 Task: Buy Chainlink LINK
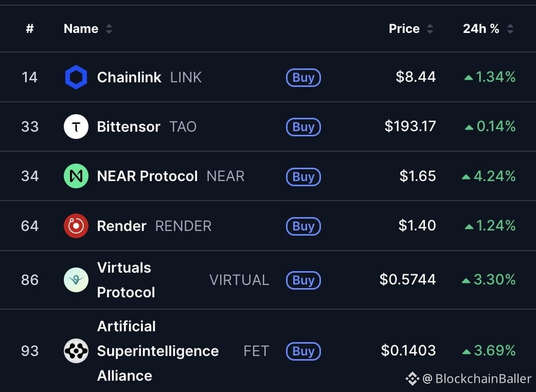tap(303, 78)
